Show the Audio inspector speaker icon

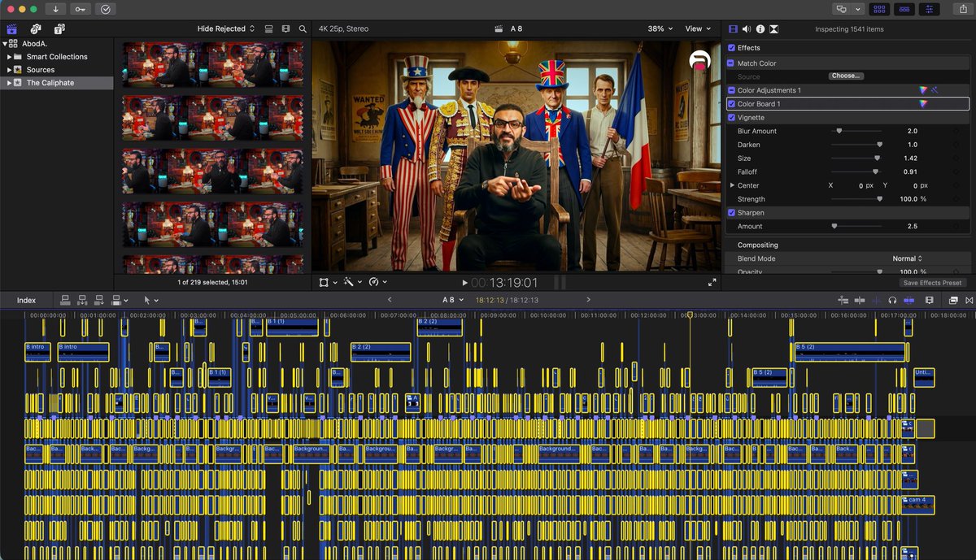coord(747,28)
